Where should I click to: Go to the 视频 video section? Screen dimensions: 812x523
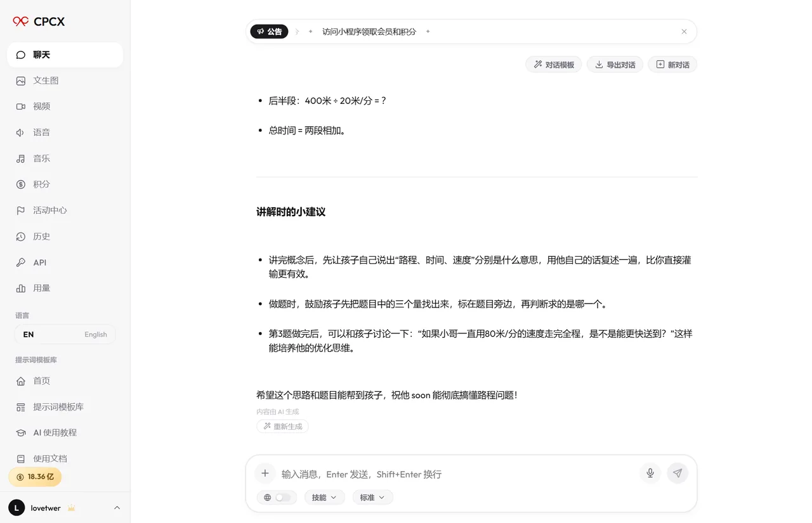pyautogui.click(x=65, y=107)
